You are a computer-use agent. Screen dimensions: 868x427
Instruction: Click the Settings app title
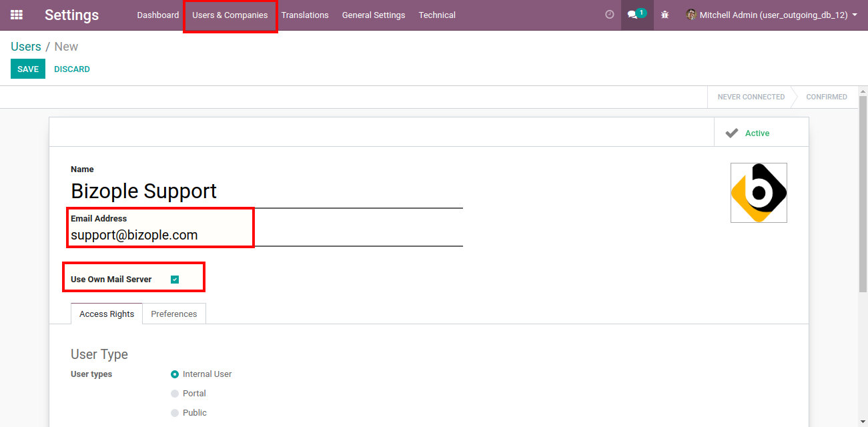click(x=71, y=15)
